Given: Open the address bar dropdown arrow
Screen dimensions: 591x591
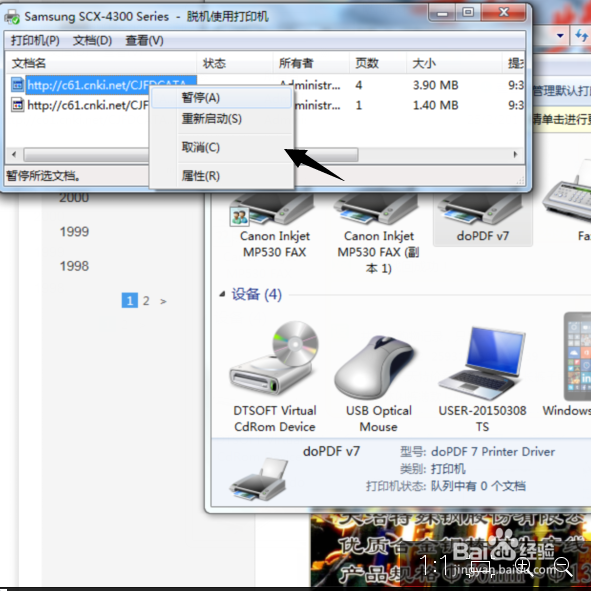Looking at the screenshot, I should pyautogui.click(x=560, y=36).
